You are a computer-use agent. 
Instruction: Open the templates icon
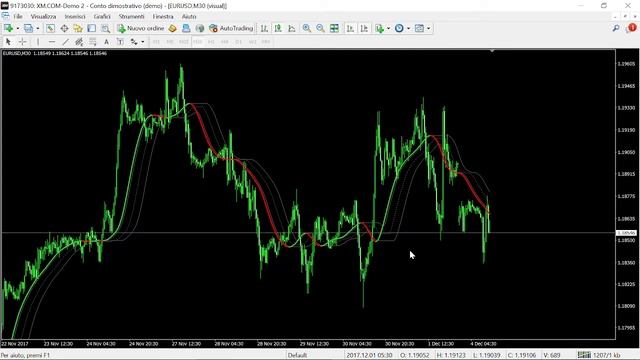point(419,28)
